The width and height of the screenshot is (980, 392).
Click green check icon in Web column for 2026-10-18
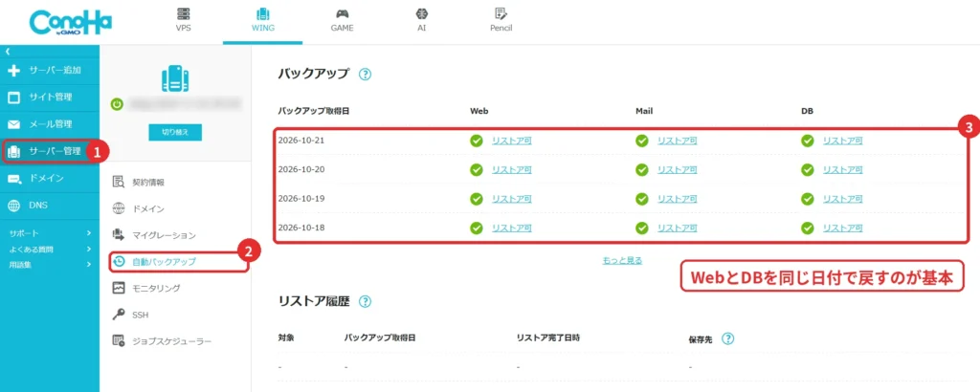477,229
